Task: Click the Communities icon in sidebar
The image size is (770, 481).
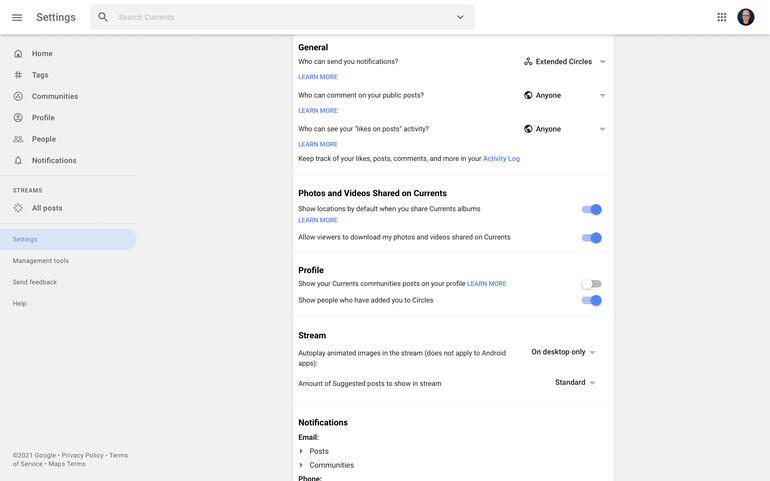Action: point(18,96)
